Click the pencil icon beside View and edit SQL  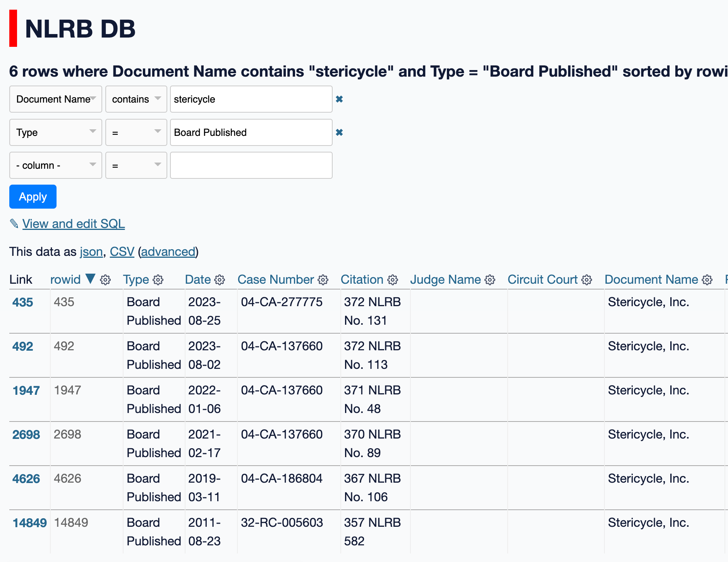click(x=14, y=224)
